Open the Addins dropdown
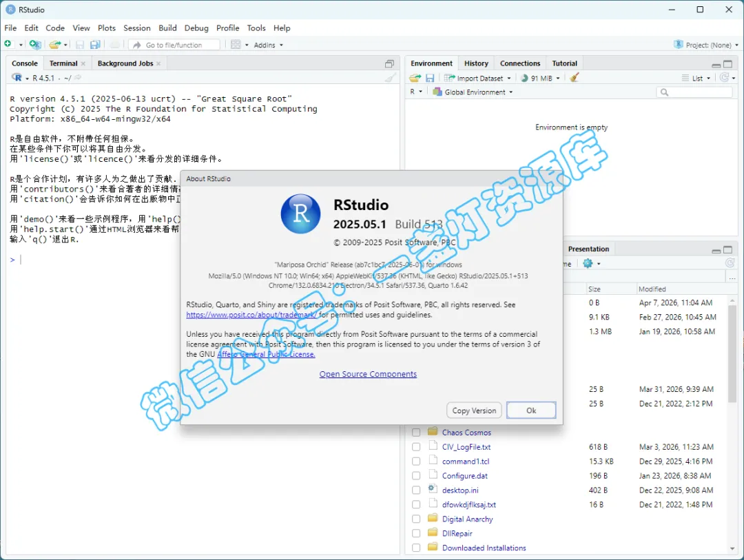744x560 pixels. tap(269, 45)
